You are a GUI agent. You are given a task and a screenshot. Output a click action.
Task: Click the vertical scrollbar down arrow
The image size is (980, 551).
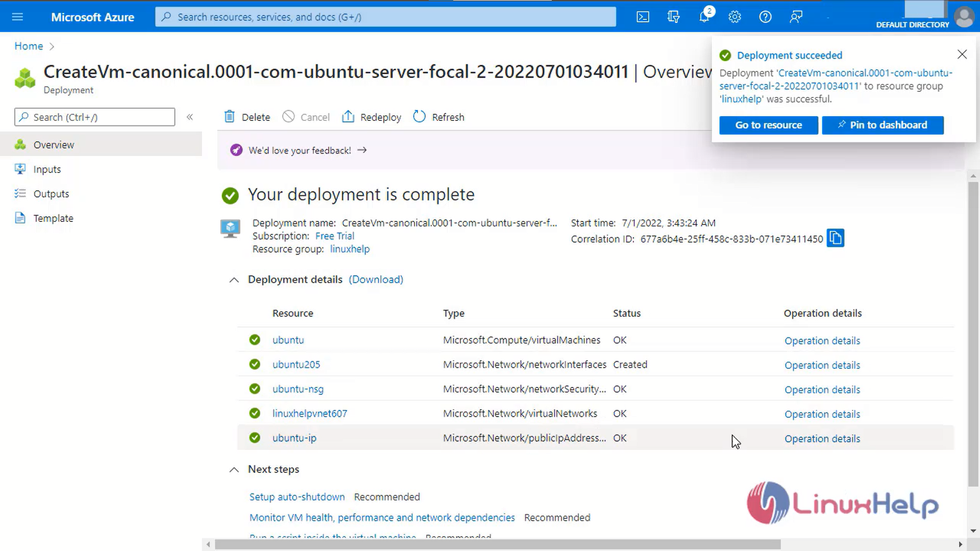coord(973,531)
